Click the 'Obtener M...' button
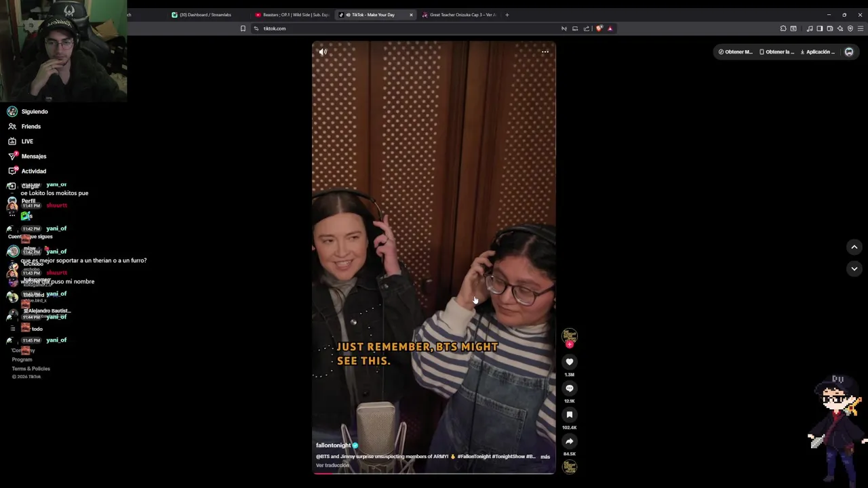The width and height of the screenshot is (868, 488). click(x=736, y=52)
